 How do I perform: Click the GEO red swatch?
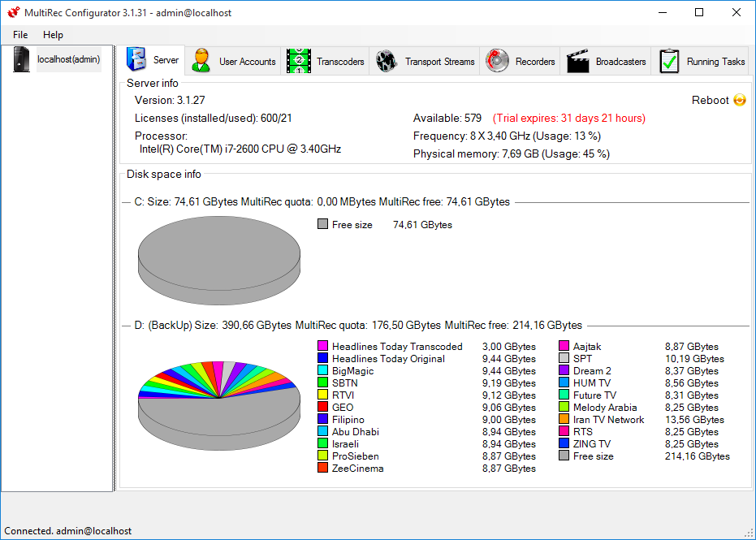323,407
